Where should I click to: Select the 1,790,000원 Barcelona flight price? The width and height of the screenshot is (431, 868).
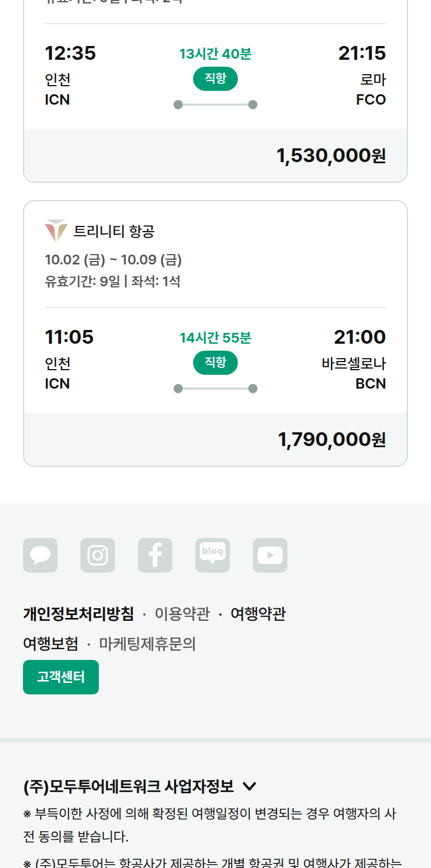332,440
